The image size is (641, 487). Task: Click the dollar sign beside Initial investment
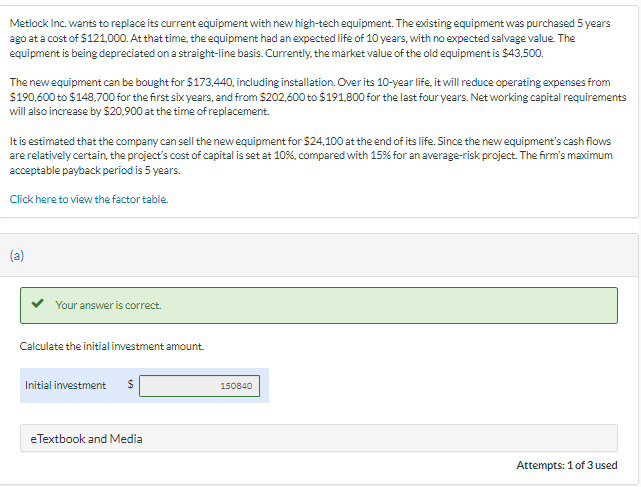click(130, 384)
